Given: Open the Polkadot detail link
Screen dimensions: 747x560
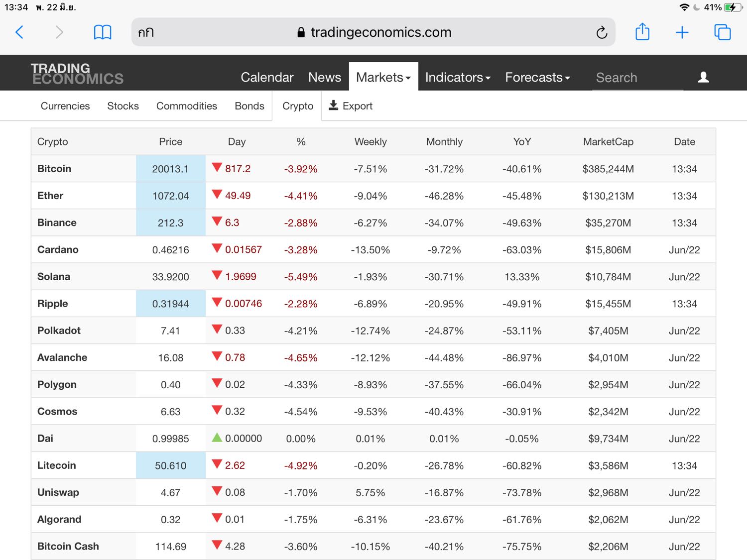Looking at the screenshot, I should coord(59,331).
